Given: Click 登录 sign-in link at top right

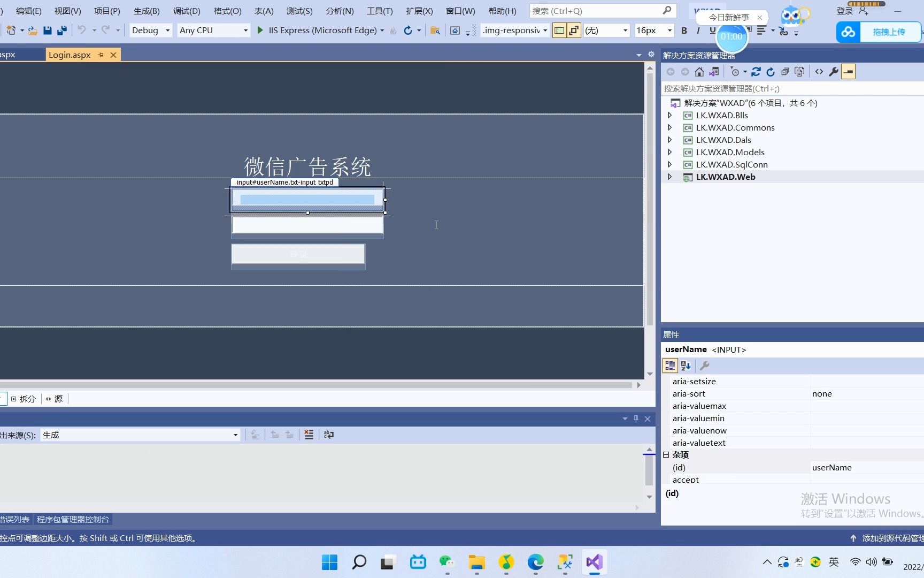Looking at the screenshot, I should (845, 11).
